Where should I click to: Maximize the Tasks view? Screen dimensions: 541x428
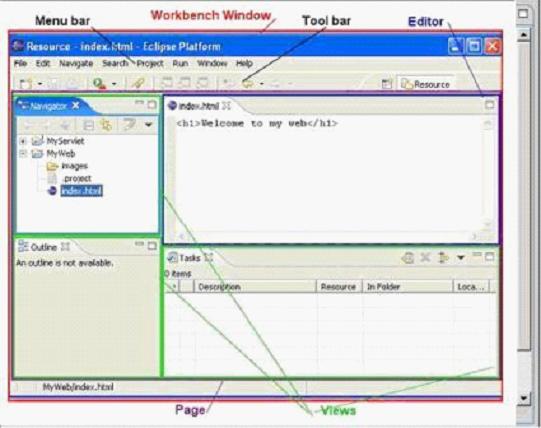[489, 256]
